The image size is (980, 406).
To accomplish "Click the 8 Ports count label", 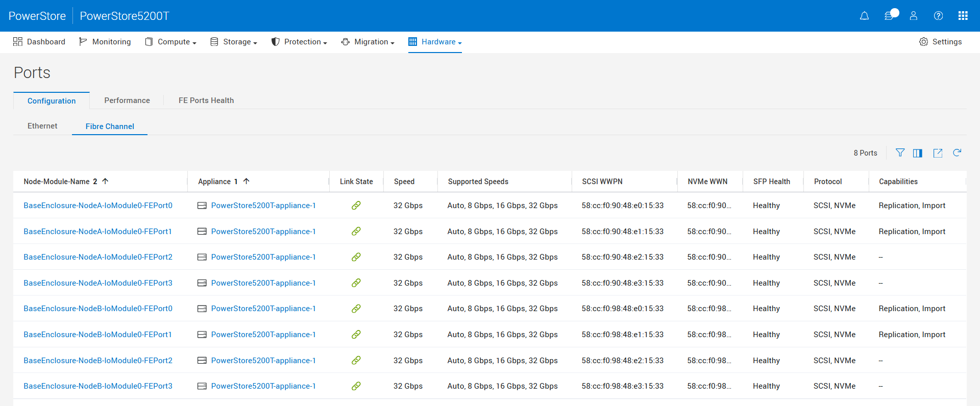I will click(865, 153).
